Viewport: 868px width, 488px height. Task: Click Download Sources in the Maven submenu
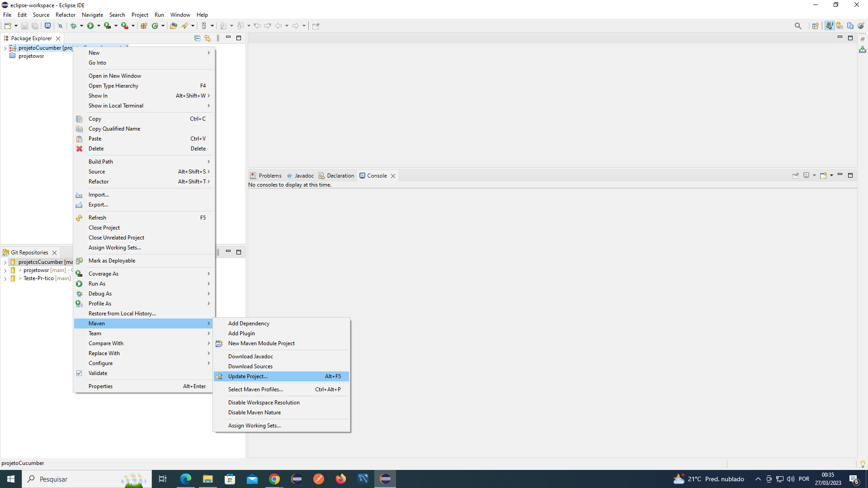click(x=250, y=366)
